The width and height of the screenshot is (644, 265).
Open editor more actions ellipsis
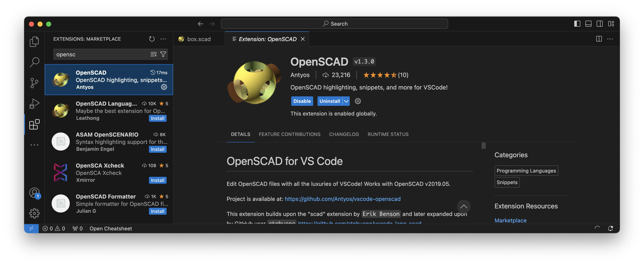610,39
